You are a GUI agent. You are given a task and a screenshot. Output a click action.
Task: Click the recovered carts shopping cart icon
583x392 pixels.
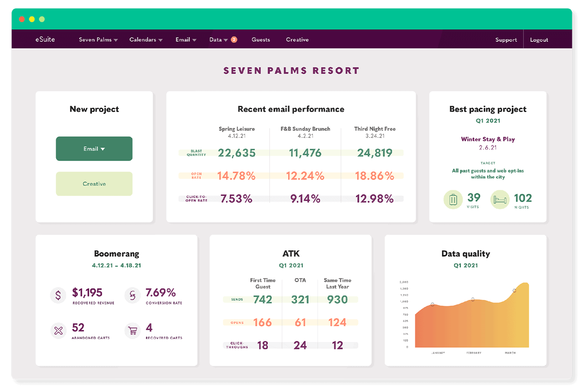[132, 331]
